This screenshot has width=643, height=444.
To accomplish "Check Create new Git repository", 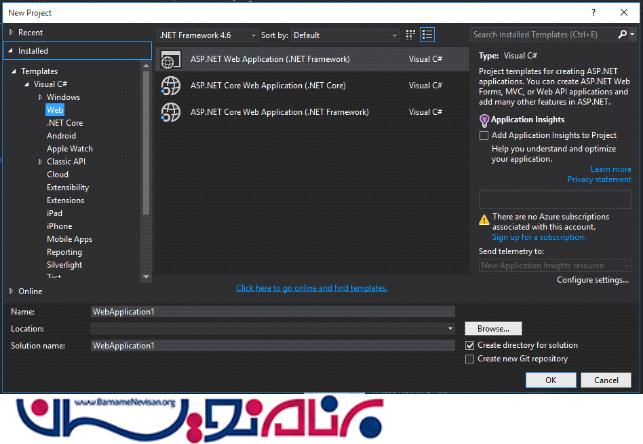I will click(470, 359).
